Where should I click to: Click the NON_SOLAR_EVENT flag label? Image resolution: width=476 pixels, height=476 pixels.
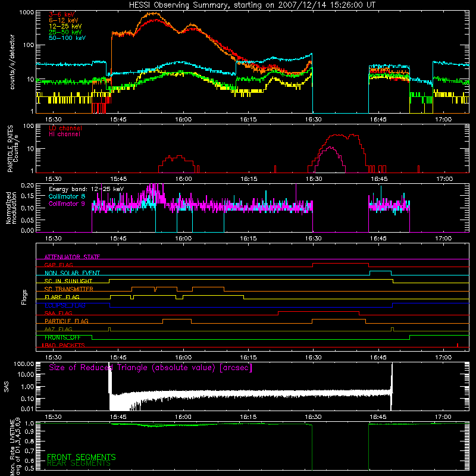[72, 273]
